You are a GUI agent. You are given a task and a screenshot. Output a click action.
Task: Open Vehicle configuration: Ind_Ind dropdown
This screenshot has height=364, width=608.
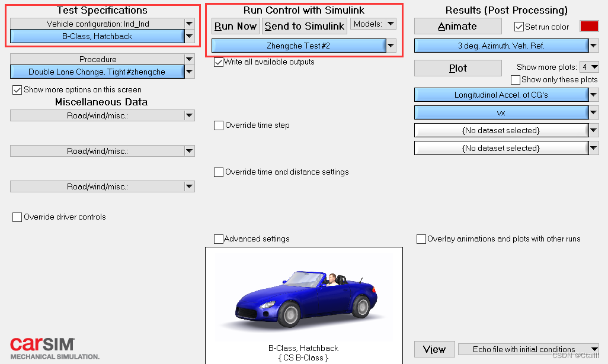click(102, 24)
